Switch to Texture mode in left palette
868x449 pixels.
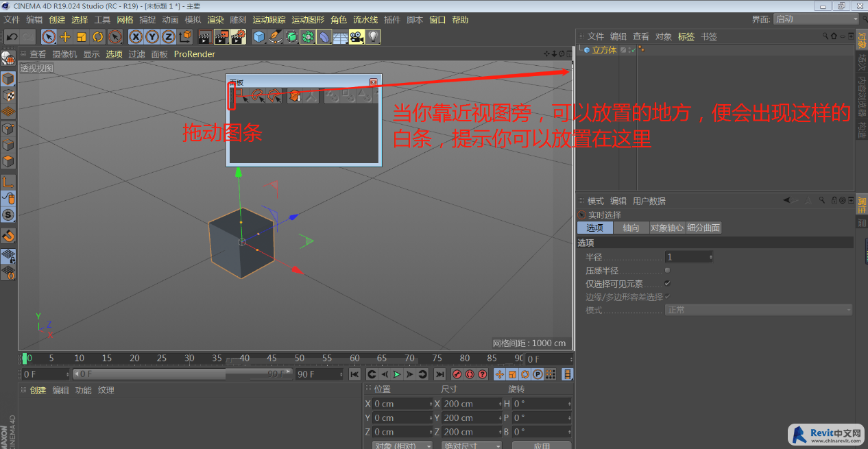click(x=8, y=96)
